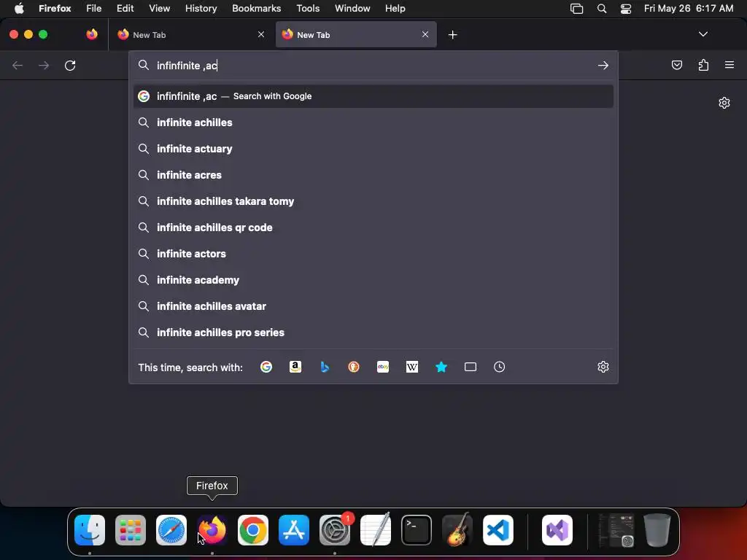Open Trash from the Dock
The image size is (747, 560).
657,530
